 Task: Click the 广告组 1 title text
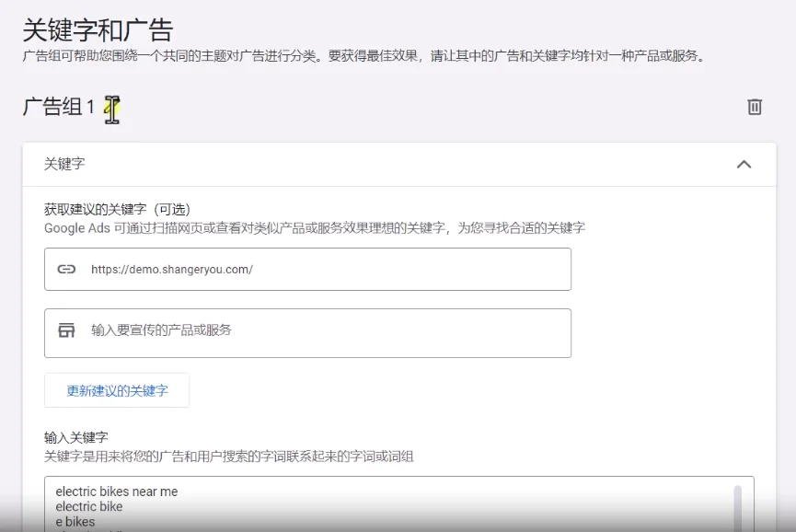click(x=58, y=107)
